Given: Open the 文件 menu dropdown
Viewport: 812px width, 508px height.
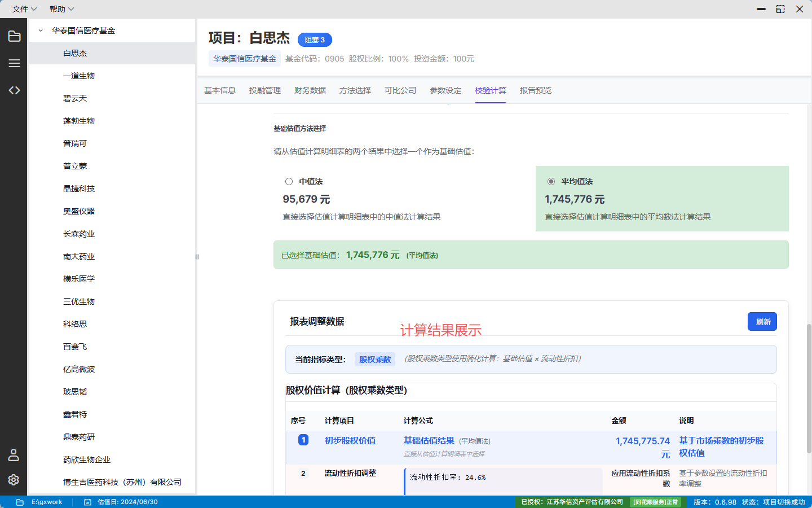Looking at the screenshot, I should 24,9.
